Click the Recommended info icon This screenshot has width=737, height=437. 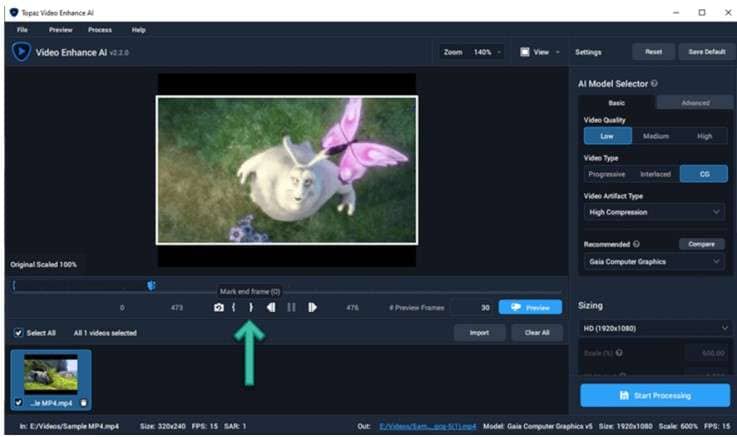coord(636,244)
